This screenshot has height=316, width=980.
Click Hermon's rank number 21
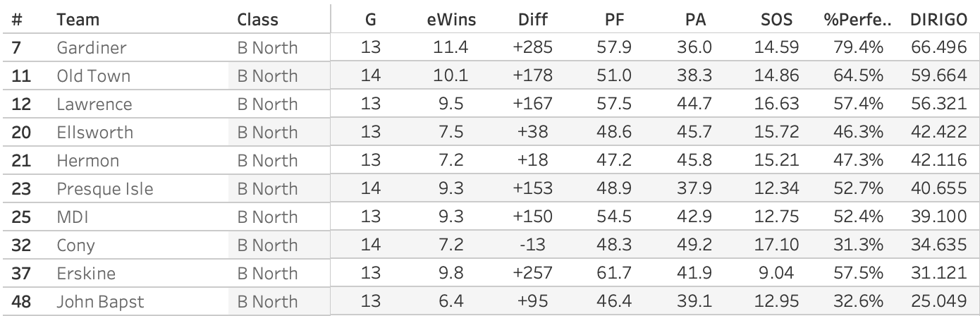coord(22,161)
